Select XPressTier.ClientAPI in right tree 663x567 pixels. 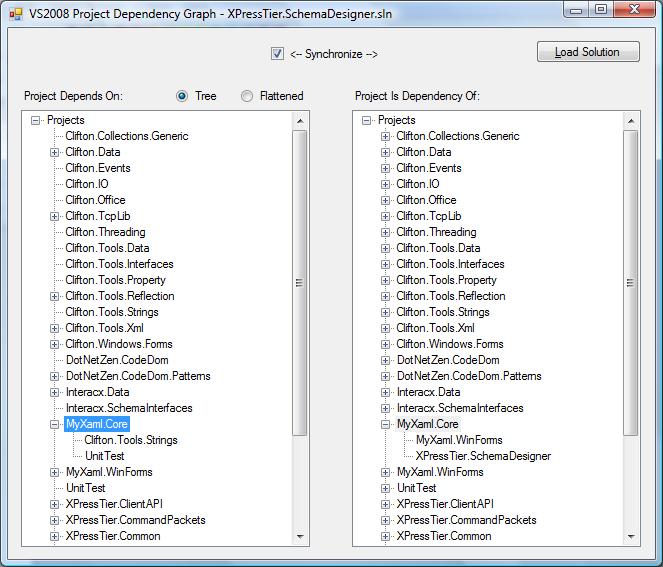[x=445, y=504]
